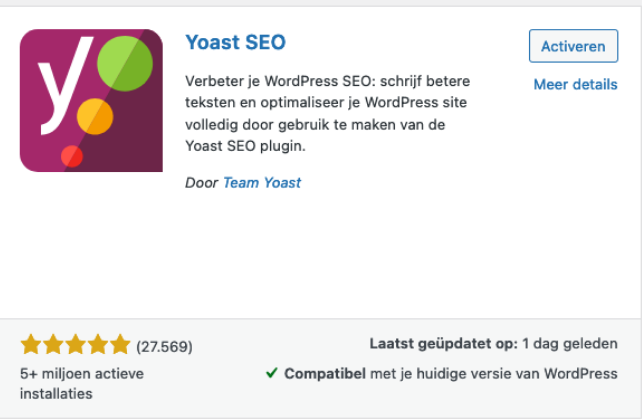Viewport: 642px width, 419px height.
Task: Click the white 'y' letter in the logo
Action: [x=66, y=86]
